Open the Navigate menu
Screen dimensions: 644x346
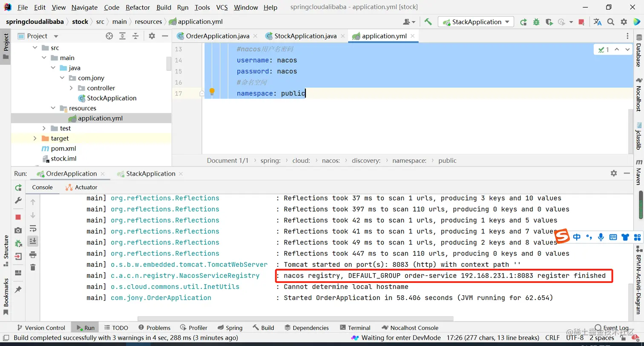pyautogui.click(x=84, y=7)
